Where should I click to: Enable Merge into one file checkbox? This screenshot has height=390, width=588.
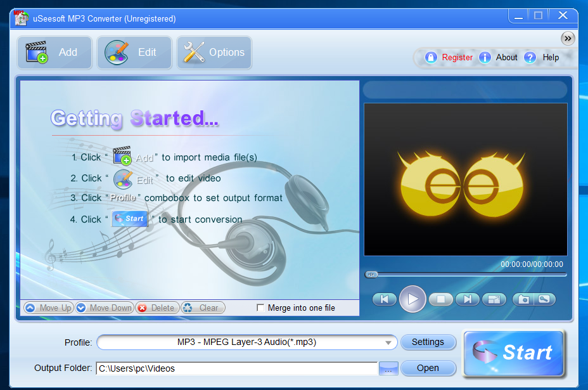[260, 308]
